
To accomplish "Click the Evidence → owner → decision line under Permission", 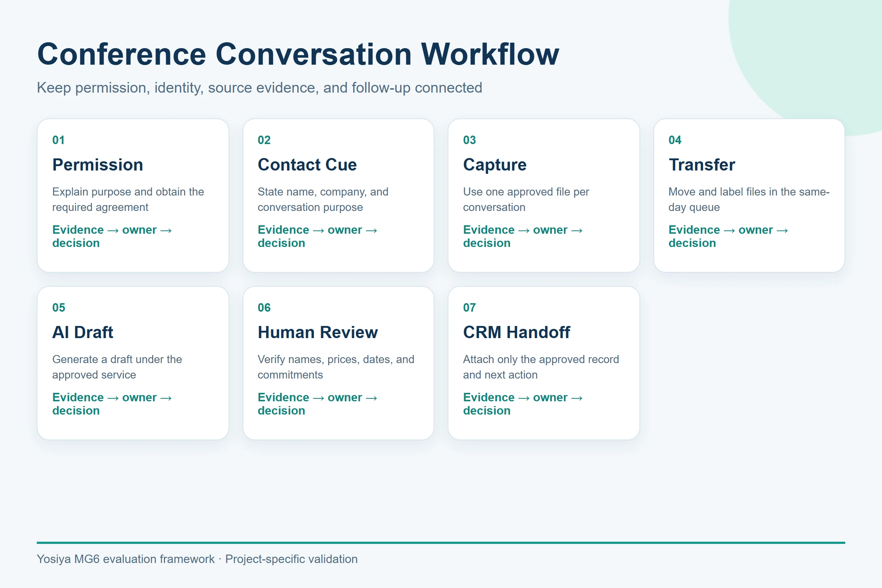I will 112,236.
